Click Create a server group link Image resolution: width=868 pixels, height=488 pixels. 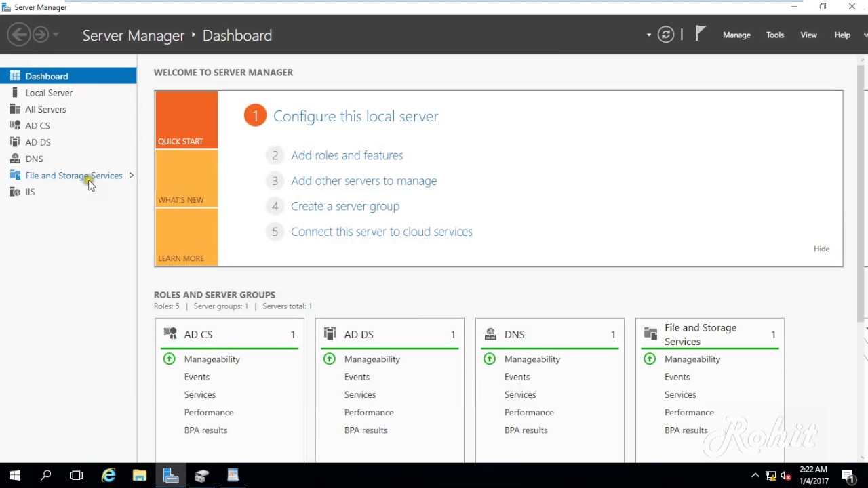point(344,206)
